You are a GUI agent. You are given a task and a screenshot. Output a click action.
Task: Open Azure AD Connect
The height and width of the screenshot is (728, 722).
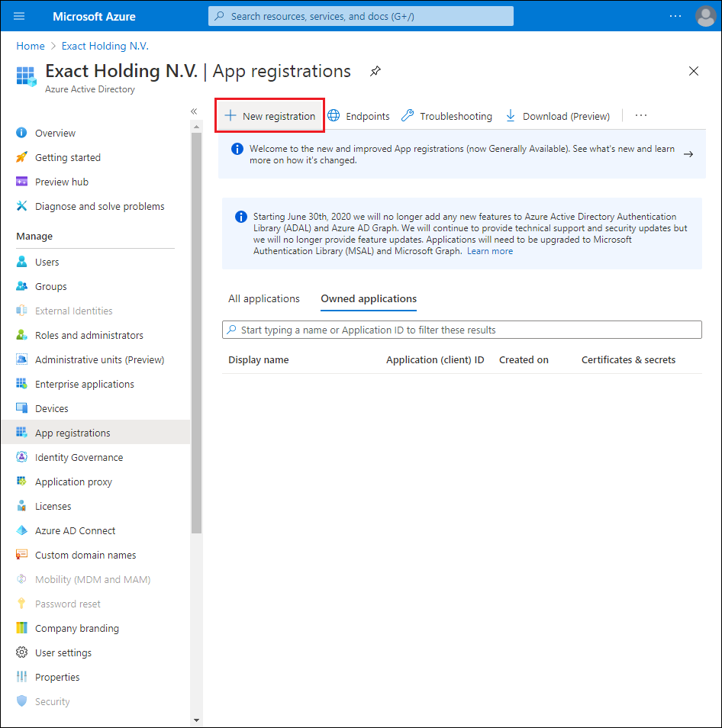[x=76, y=530]
